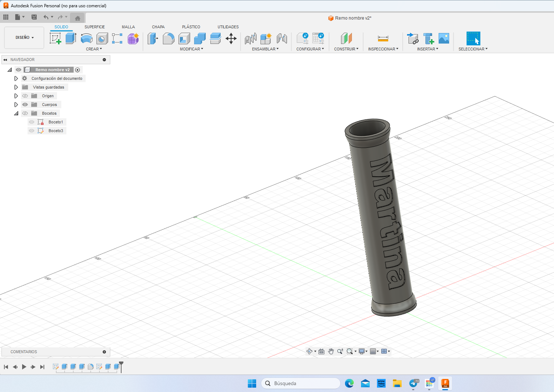
Task: Show Boceto1 using its eye icon
Action: point(32,122)
